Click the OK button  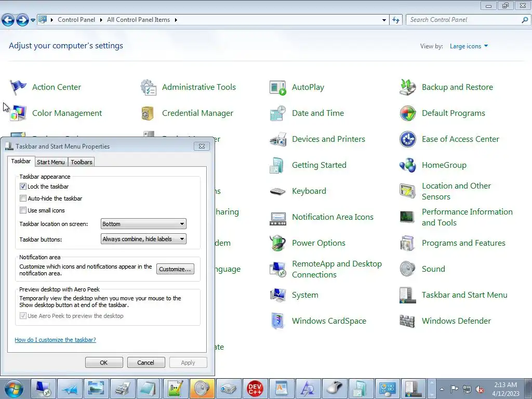104,362
